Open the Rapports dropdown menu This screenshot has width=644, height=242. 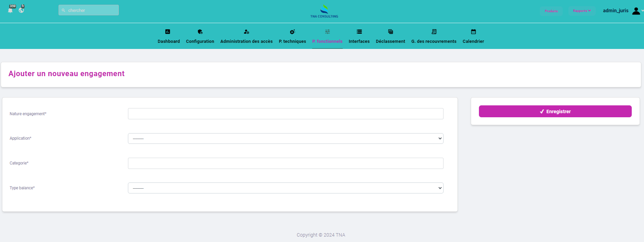tap(582, 11)
